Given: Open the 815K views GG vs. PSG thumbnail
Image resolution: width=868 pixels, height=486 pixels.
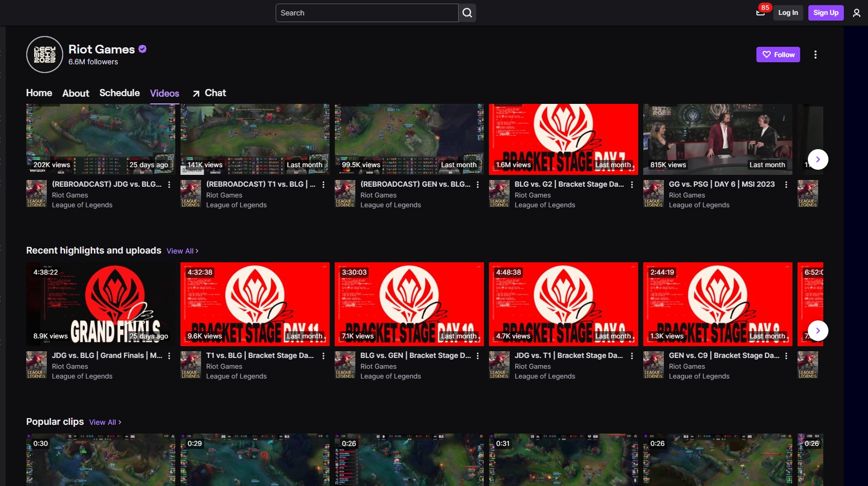Looking at the screenshot, I should 718,139.
